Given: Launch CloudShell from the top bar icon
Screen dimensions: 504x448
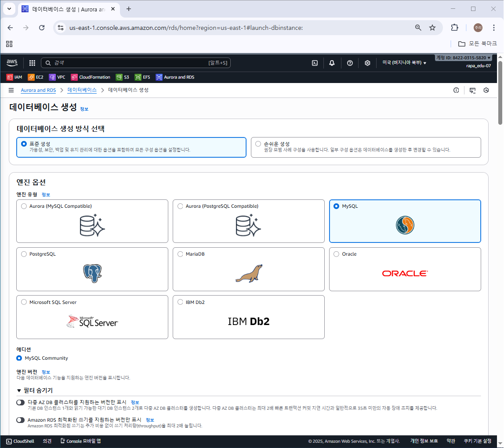Looking at the screenshot, I should (x=315, y=63).
